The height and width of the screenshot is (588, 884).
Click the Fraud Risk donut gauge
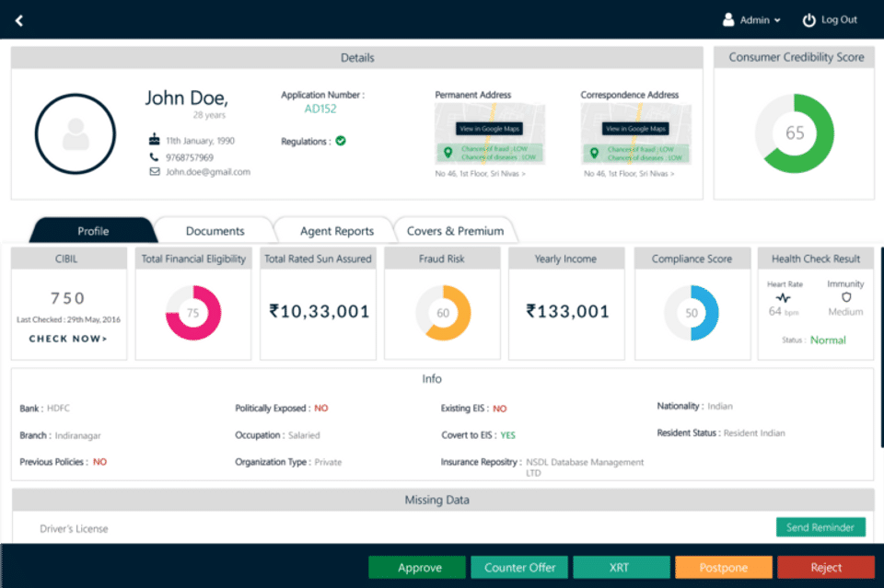click(443, 313)
